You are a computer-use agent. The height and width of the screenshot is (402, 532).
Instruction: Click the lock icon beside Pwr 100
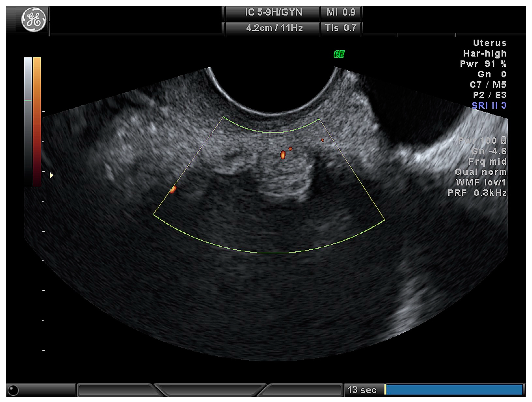[504, 140]
